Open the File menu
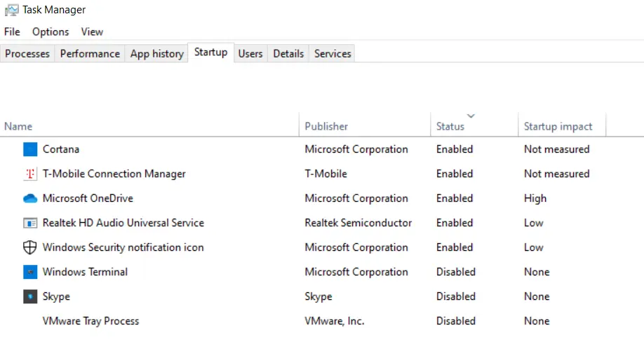The width and height of the screenshot is (644, 349). (12, 32)
